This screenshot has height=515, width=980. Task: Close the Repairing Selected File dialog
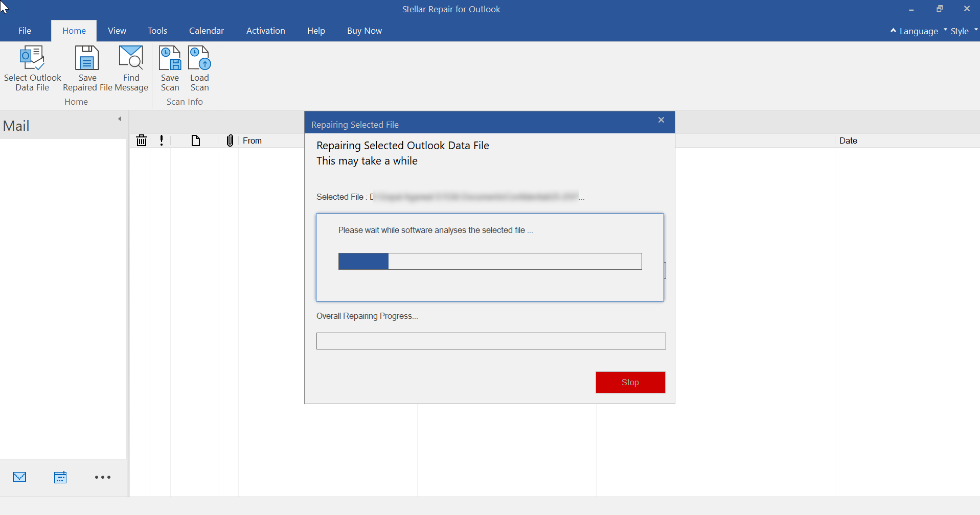click(x=661, y=120)
